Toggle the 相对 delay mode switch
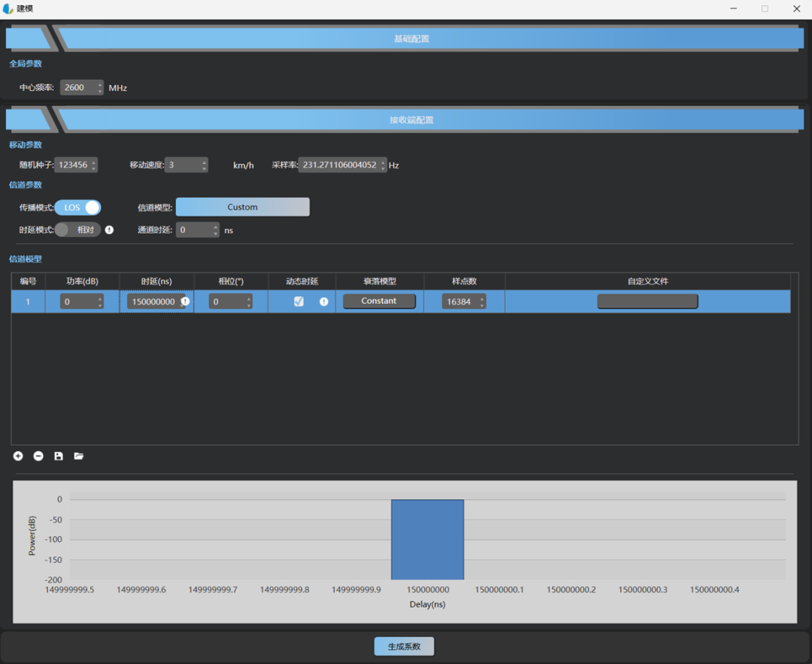The width and height of the screenshot is (812, 664). pyautogui.click(x=77, y=229)
